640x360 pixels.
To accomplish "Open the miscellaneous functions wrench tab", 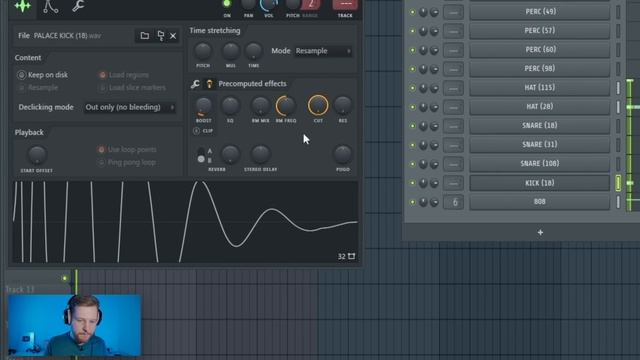I will coord(78,6).
